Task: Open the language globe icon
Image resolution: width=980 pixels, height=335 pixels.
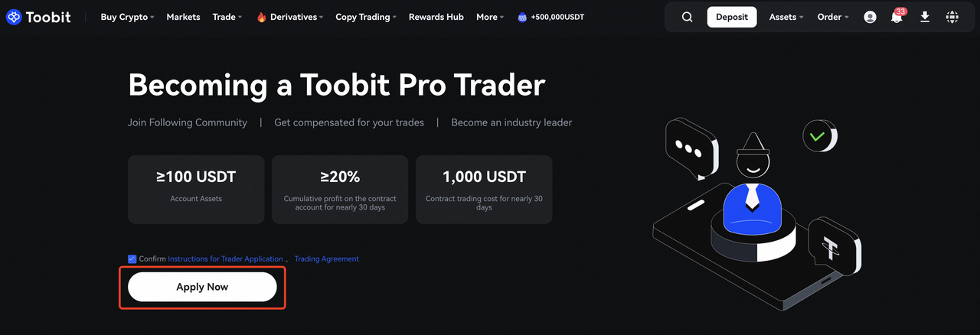Action: (x=952, y=17)
